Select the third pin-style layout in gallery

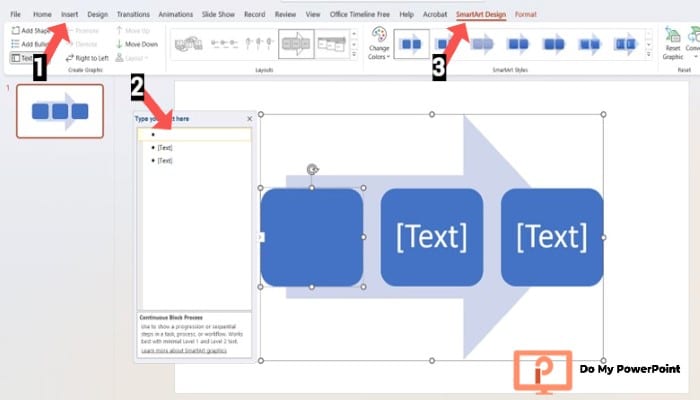[x=259, y=44]
